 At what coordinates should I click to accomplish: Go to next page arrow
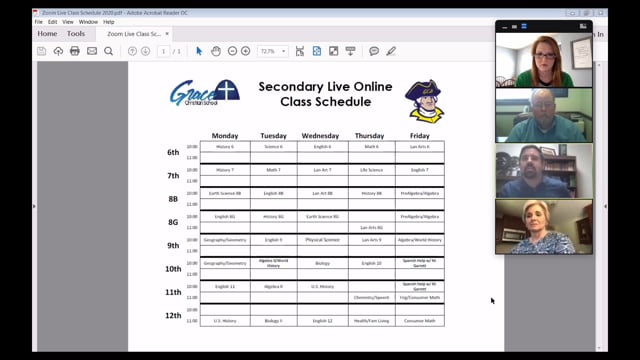tap(146, 51)
